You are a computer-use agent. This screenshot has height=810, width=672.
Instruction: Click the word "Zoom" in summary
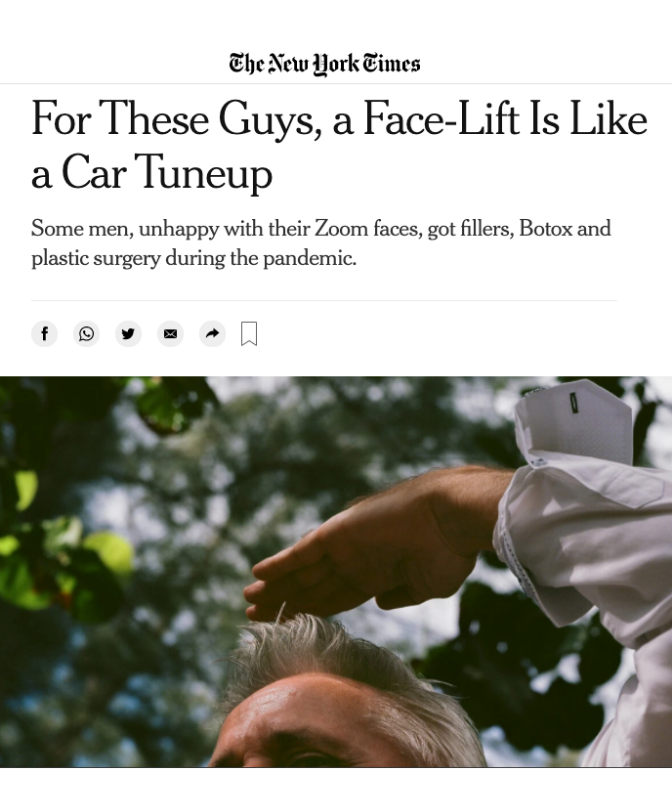[341, 228]
